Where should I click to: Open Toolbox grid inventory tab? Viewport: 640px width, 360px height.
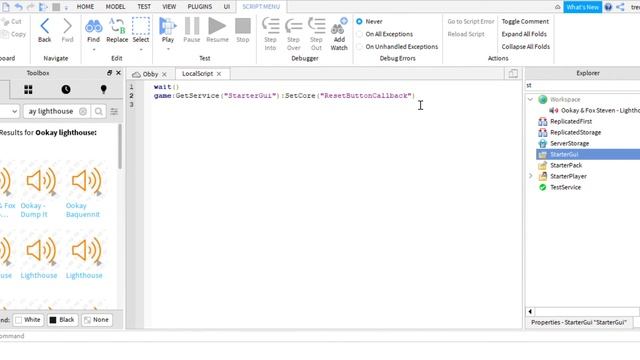click(x=28, y=90)
